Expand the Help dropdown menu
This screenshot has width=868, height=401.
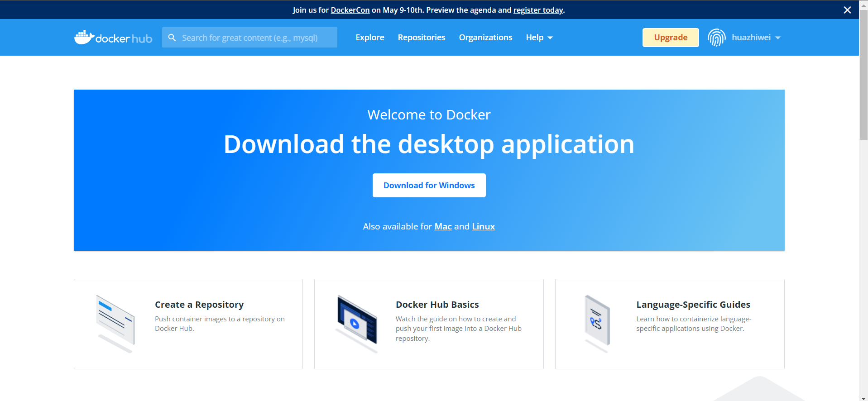[539, 38]
